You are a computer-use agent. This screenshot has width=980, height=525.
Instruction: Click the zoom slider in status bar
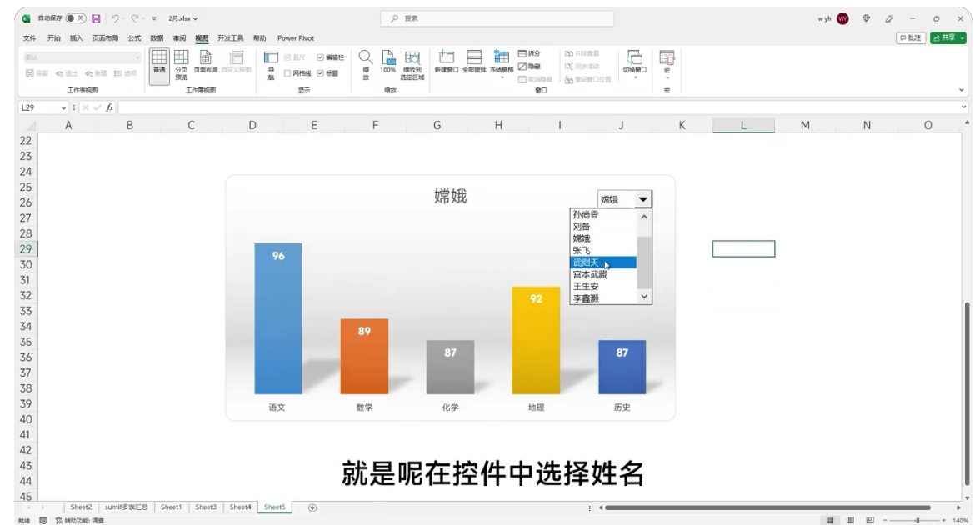917,520
